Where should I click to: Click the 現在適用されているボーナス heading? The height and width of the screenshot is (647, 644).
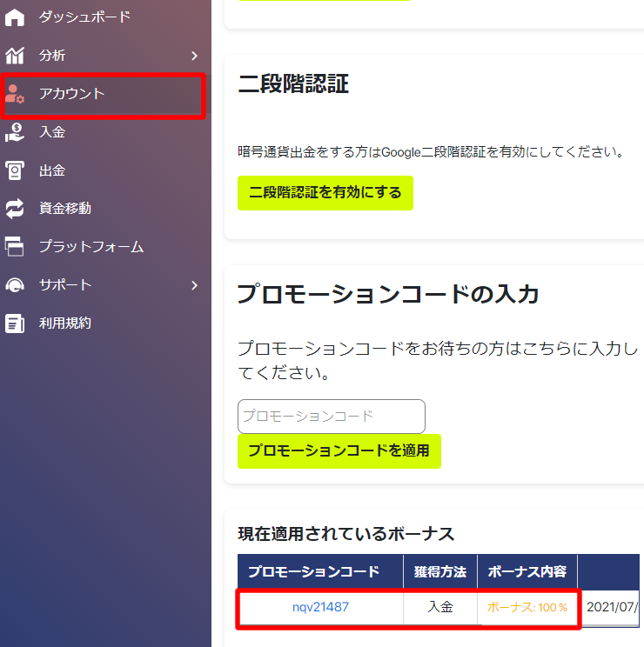pos(346,534)
